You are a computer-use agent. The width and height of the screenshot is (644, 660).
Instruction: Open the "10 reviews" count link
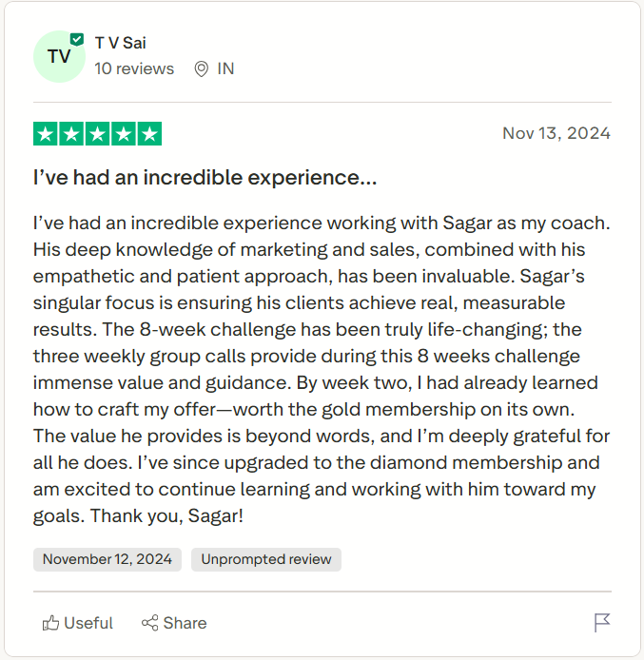pyautogui.click(x=134, y=68)
